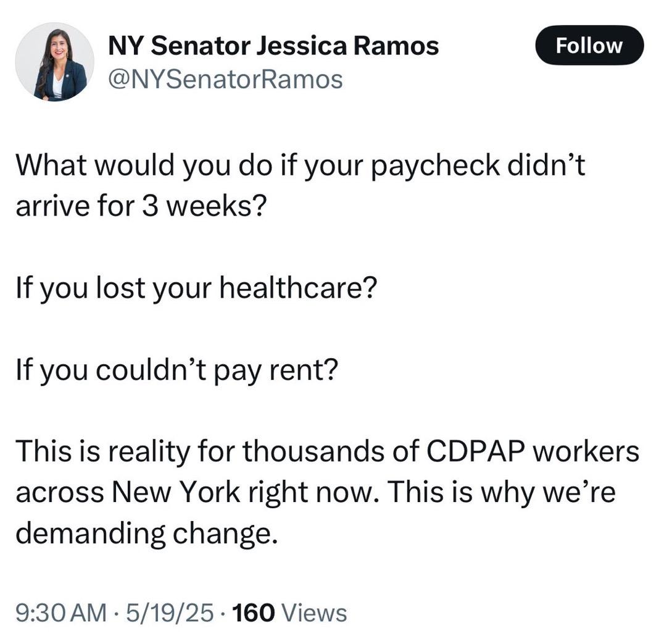This screenshot has height=636, width=672.
Task: Click the Views label in the footer
Action: [x=313, y=613]
